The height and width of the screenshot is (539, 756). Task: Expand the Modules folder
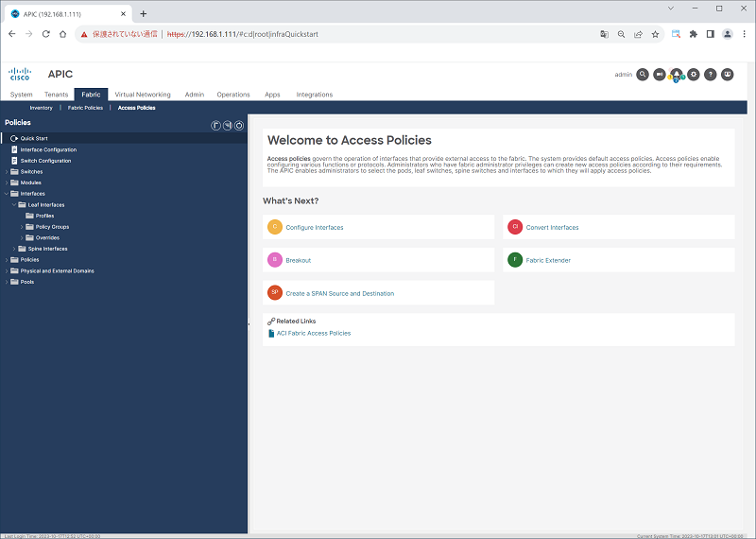pyautogui.click(x=7, y=183)
